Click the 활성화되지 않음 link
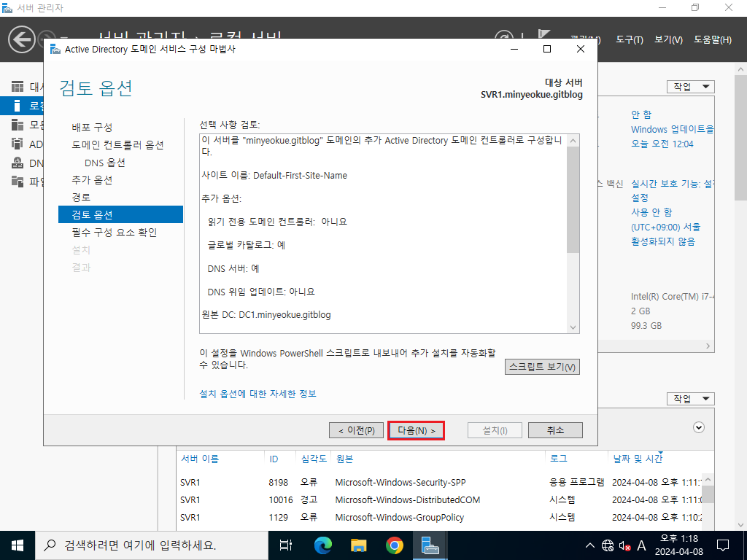The image size is (747, 560). [663, 241]
